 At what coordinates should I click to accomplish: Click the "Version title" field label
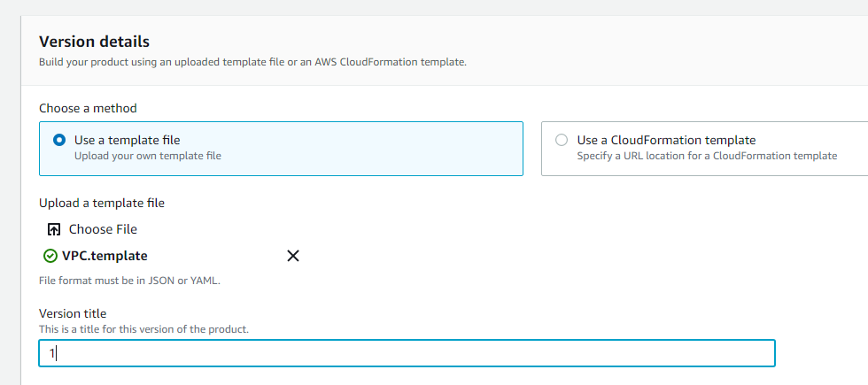[73, 313]
